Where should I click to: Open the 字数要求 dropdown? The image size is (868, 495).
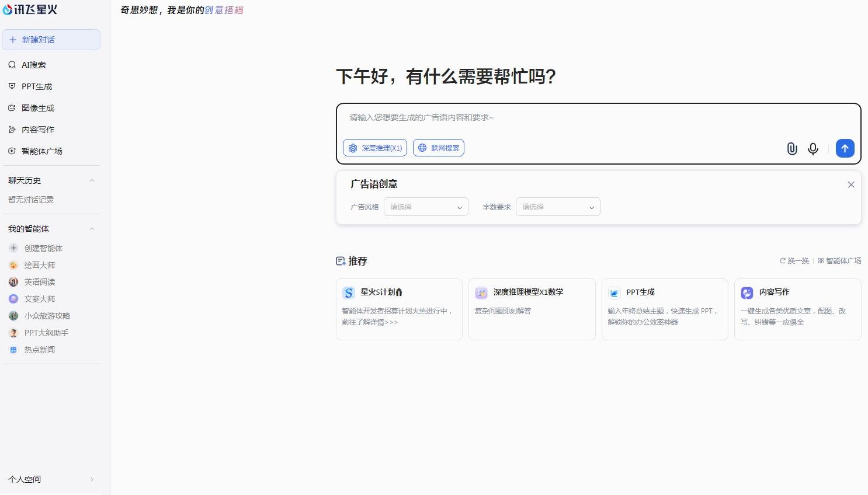[557, 207]
